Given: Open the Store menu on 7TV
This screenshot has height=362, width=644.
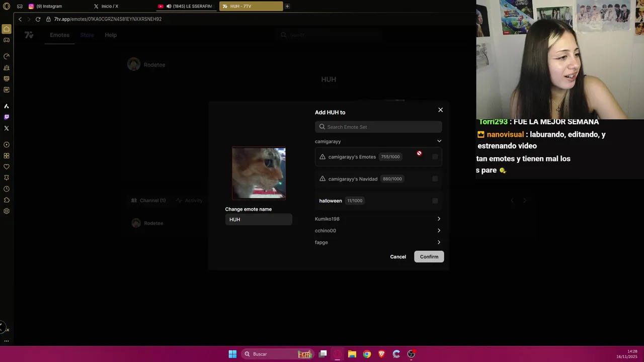Looking at the screenshot, I should point(87,35).
